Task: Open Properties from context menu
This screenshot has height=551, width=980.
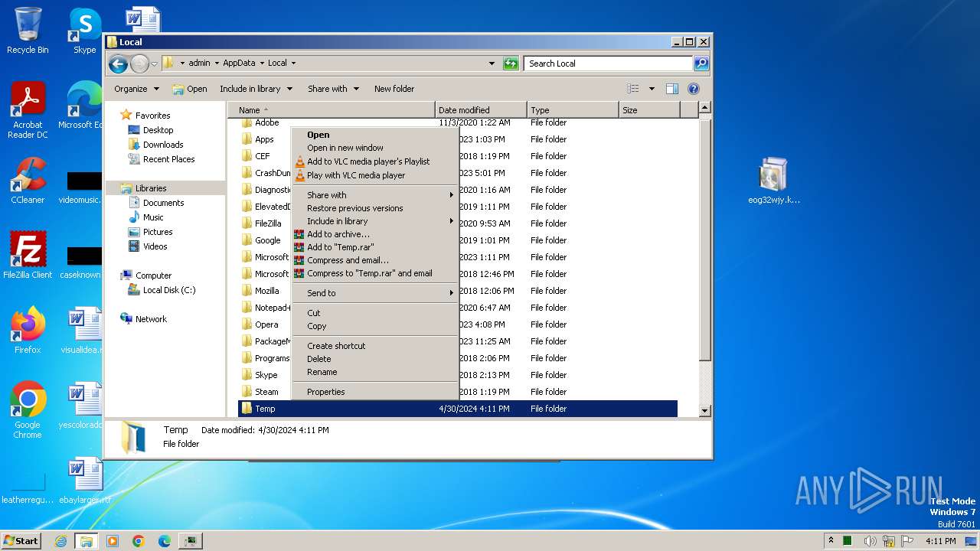Action: 375,392
